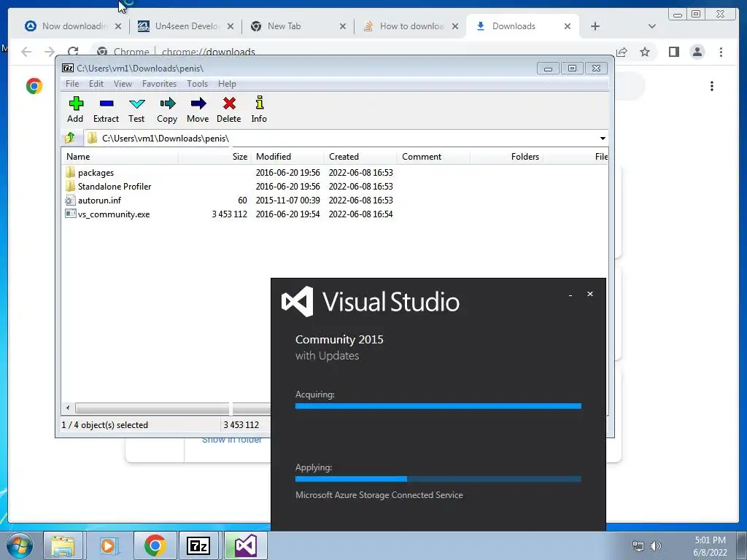Image resolution: width=747 pixels, height=560 pixels.
Task: Bookmark this page with the star icon
Action: click(645, 52)
